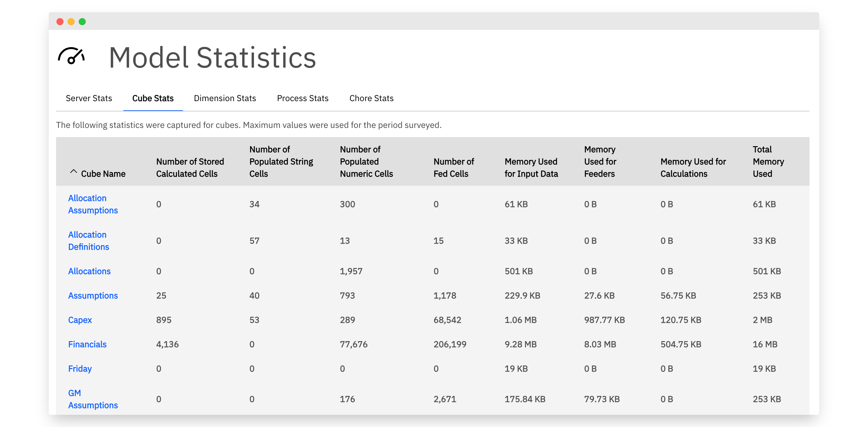
Task: Switch to the Server Stats tab
Action: [x=89, y=98]
